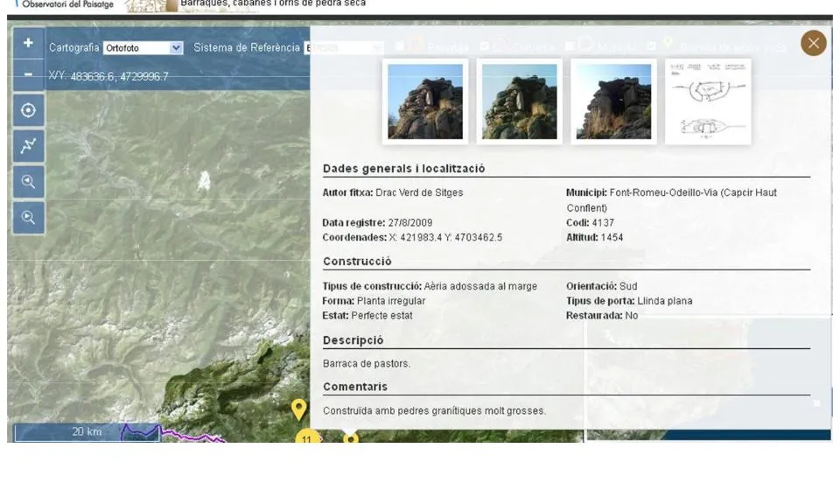Zoom in the map with plus button

point(28,43)
